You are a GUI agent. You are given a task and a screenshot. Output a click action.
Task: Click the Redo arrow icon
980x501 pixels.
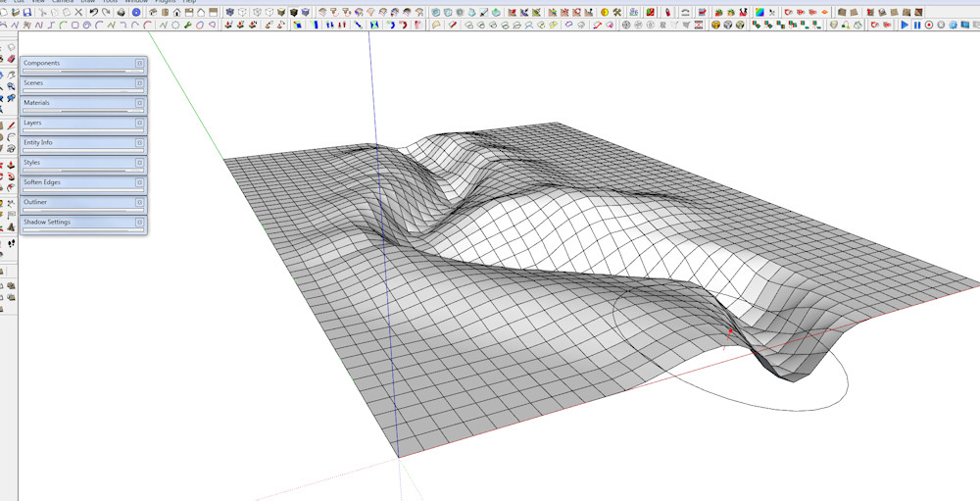[x=106, y=12]
